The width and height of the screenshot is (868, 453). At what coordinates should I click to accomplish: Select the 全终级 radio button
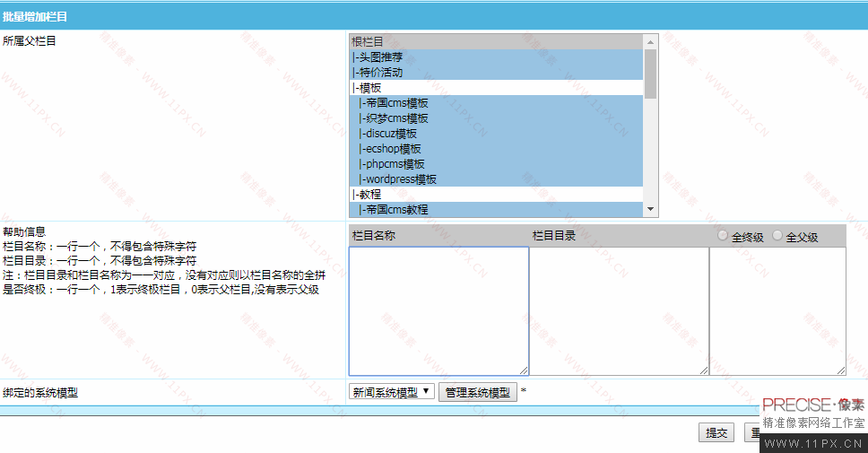coord(723,235)
